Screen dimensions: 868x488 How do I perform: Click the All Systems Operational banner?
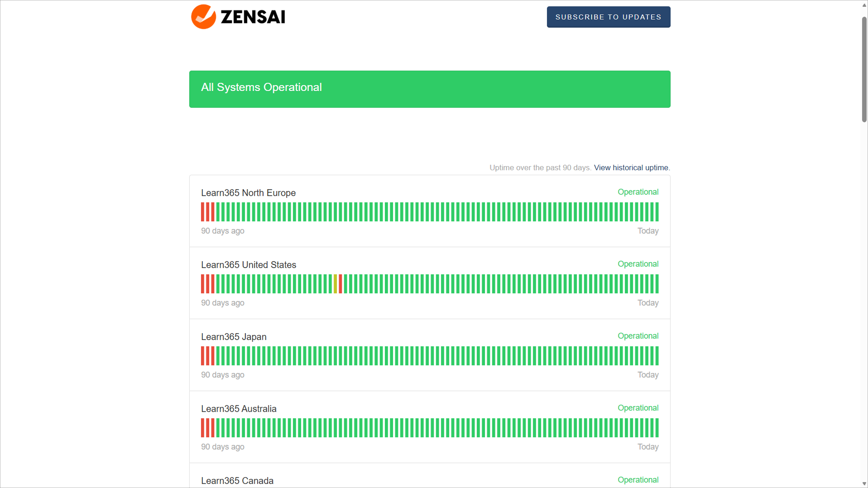tap(429, 89)
